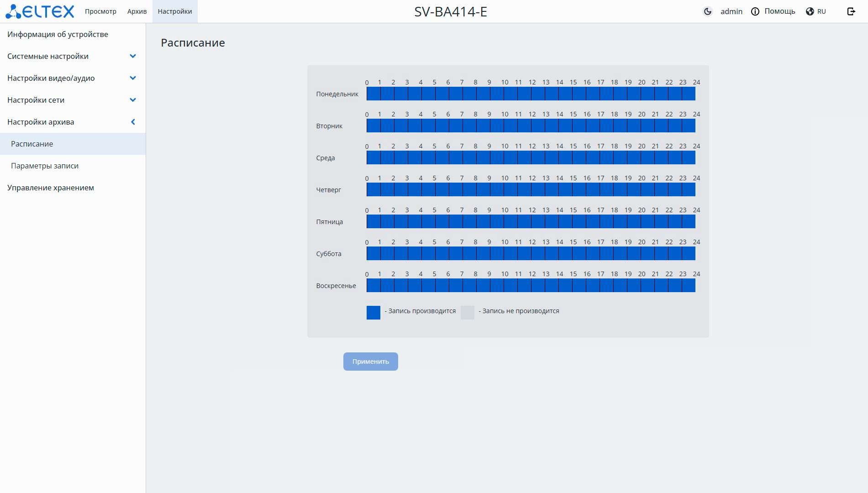
Task: Click the blue recording legend swatch
Action: coord(374,313)
